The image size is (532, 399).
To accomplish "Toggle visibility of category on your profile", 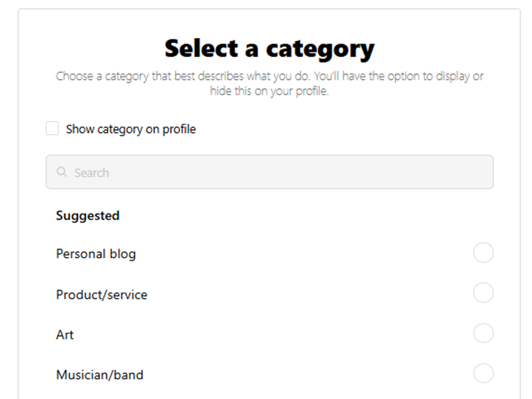I will (x=52, y=128).
